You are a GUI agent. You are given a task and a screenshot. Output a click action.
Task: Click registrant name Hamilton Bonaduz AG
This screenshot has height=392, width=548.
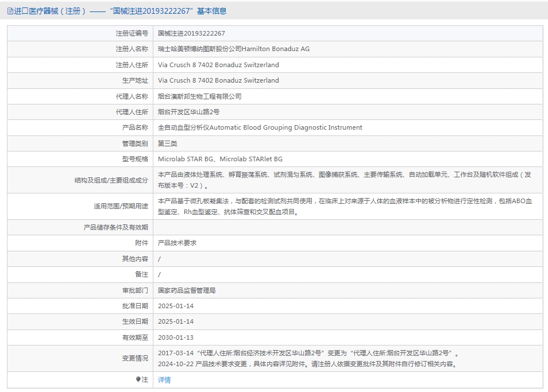(234, 49)
